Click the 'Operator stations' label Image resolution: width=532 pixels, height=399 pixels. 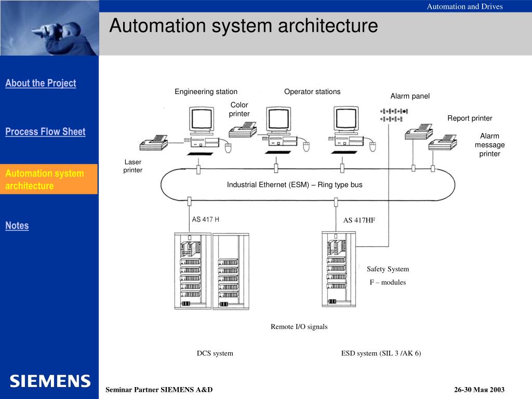312,91
